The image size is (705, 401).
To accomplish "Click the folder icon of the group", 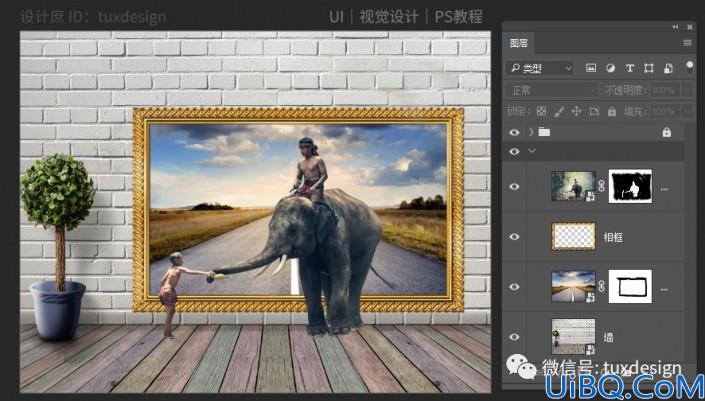I will [x=544, y=132].
